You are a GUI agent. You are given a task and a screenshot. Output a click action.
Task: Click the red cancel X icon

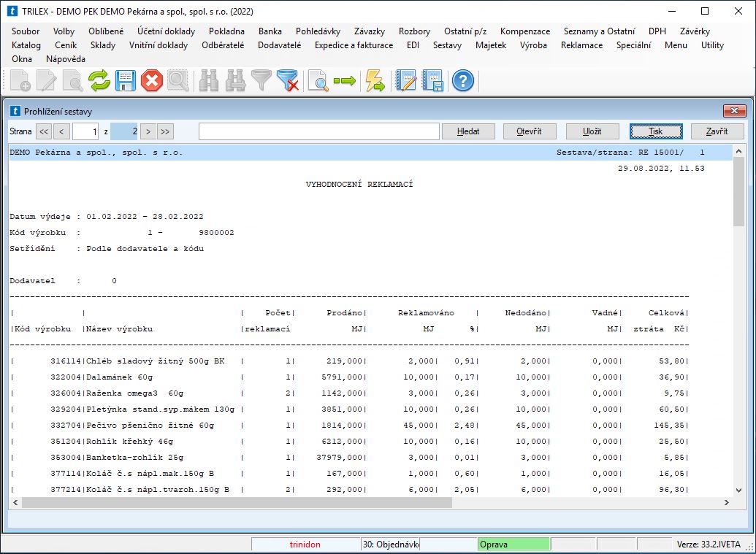[x=152, y=80]
